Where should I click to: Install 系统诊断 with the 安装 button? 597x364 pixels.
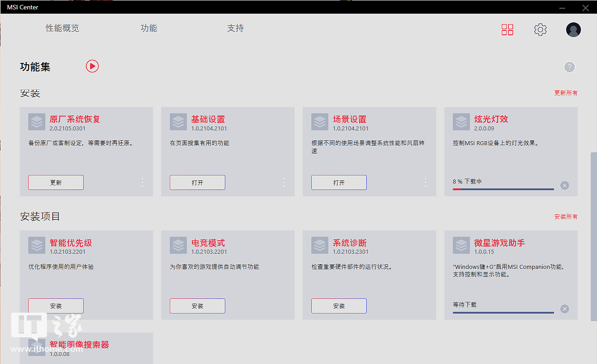point(339,306)
